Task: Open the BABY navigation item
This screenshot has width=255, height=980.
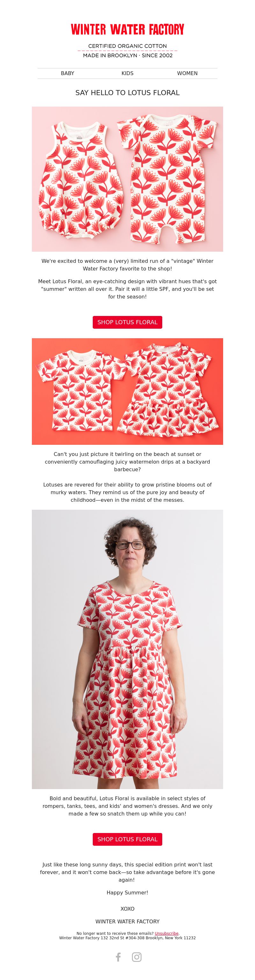Action: pyautogui.click(x=68, y=73)
